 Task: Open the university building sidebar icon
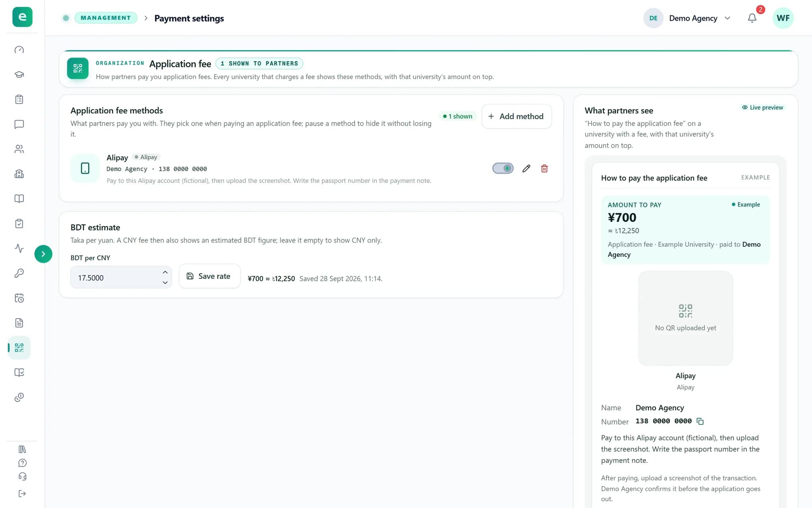tap(19, 174)
